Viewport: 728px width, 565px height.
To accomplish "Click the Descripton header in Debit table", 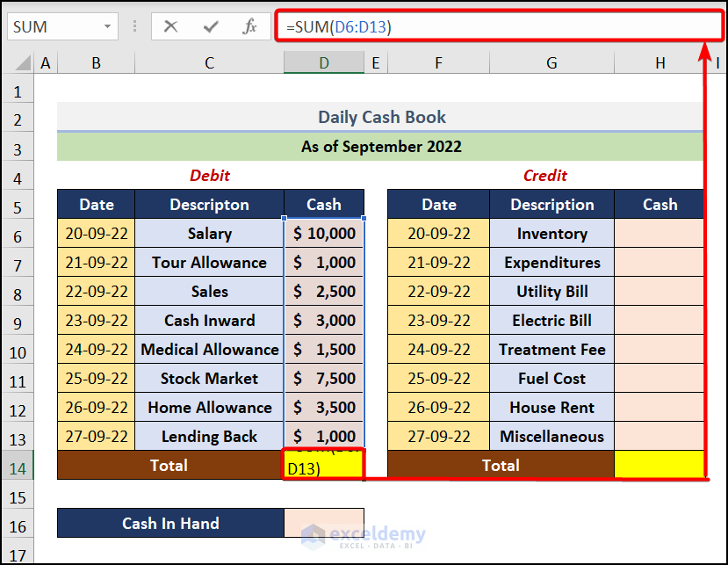I will [209, 205].
